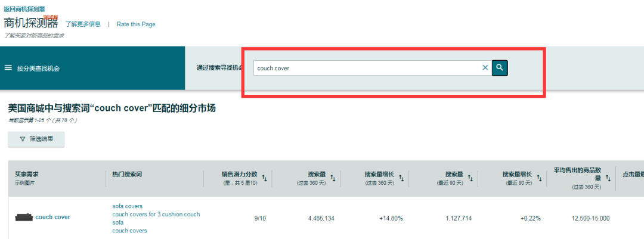644x239 pixels.
Task: Sort by 搜索量 (最近90天) arrows
Action: pyautogui.click(x=470, y=178)
